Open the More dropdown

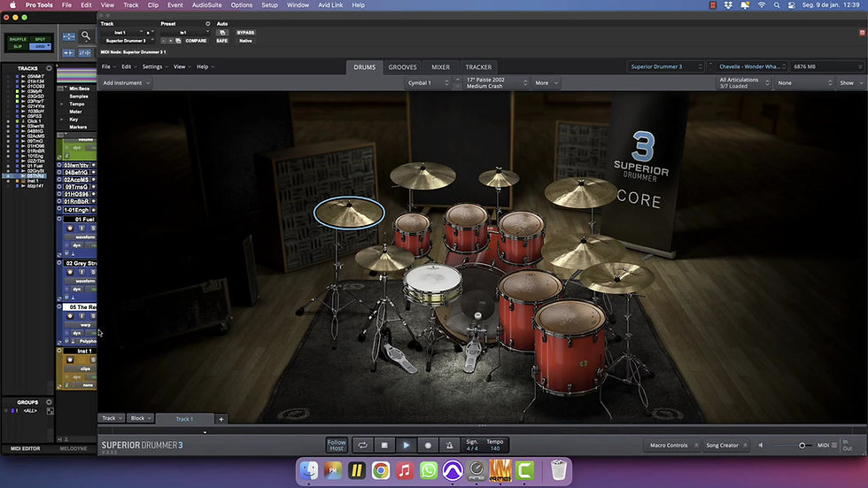[x=546, y=83]
